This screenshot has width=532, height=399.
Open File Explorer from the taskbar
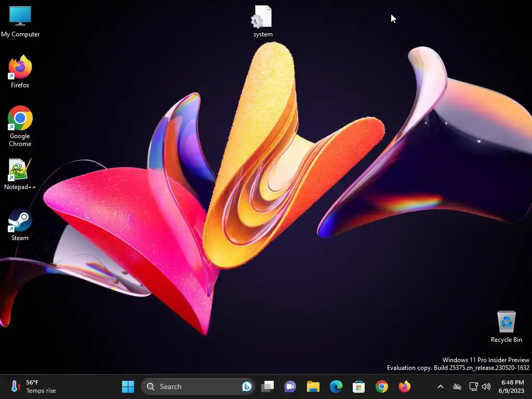[313, 387]
